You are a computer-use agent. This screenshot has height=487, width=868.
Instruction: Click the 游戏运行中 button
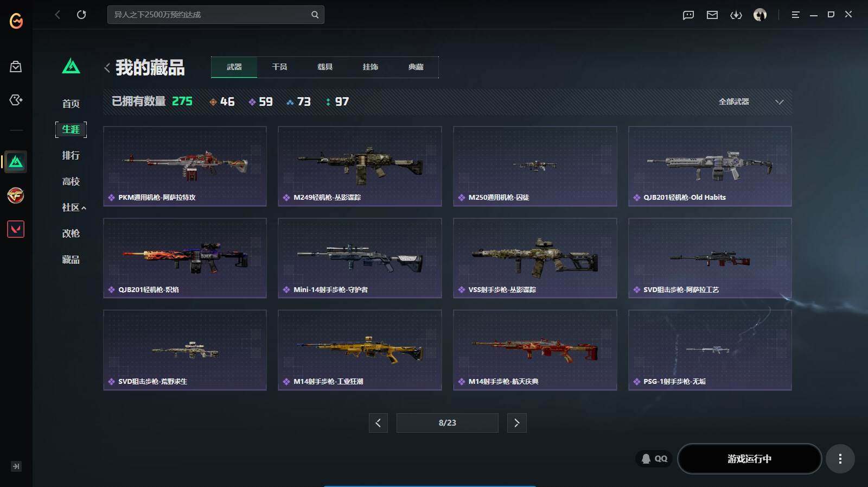point(749,459)
